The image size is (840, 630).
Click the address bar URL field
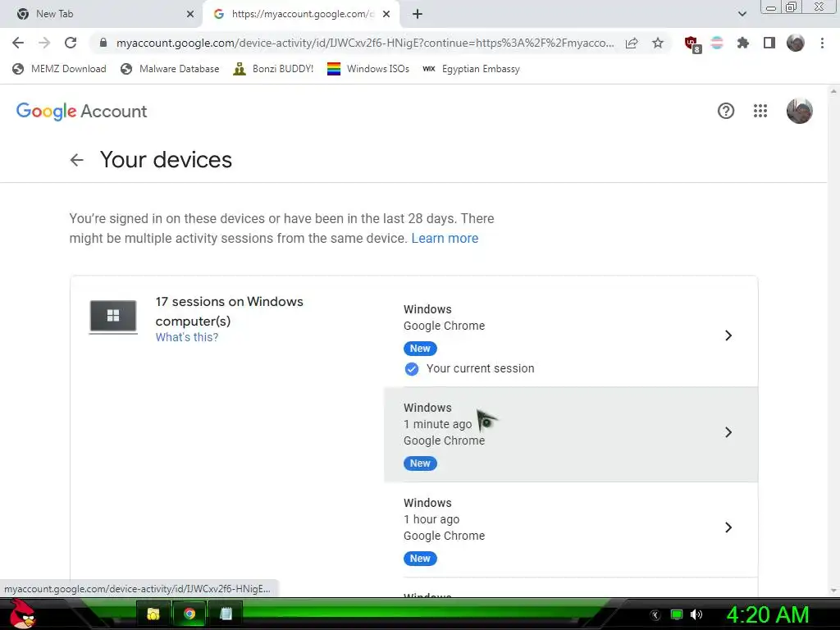click(x=365, y=43)
